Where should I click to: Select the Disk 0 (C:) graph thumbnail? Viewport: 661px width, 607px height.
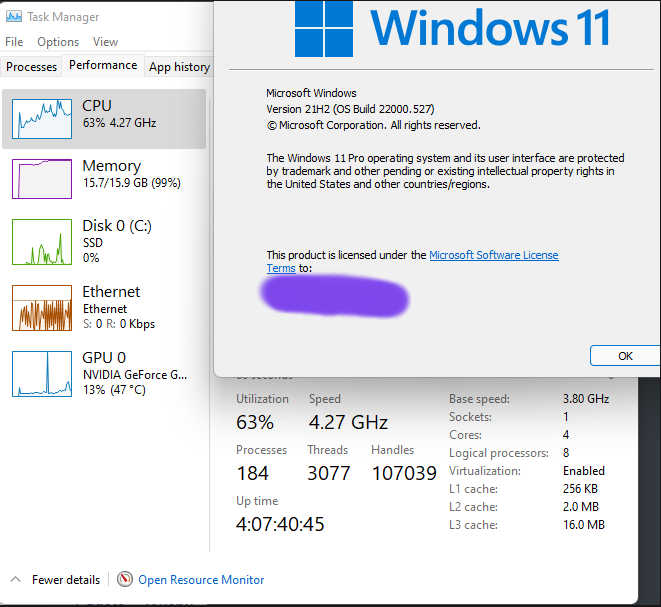[x=42, y=242]
